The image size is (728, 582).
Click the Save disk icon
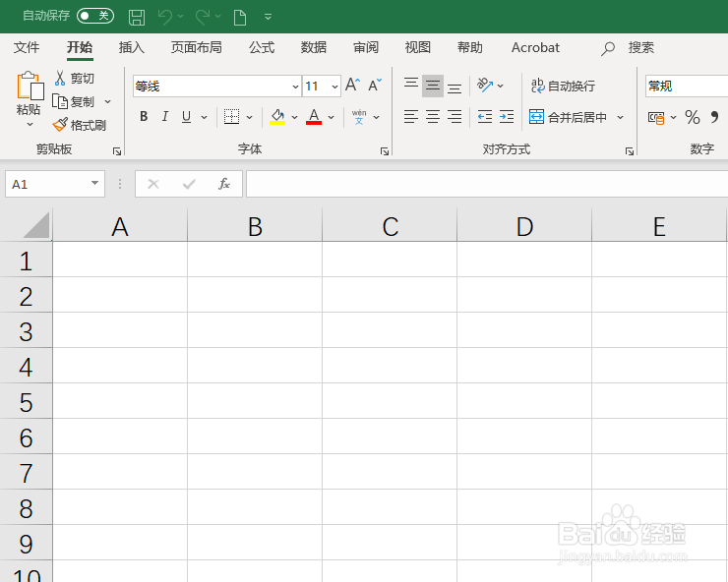point(137,17)
